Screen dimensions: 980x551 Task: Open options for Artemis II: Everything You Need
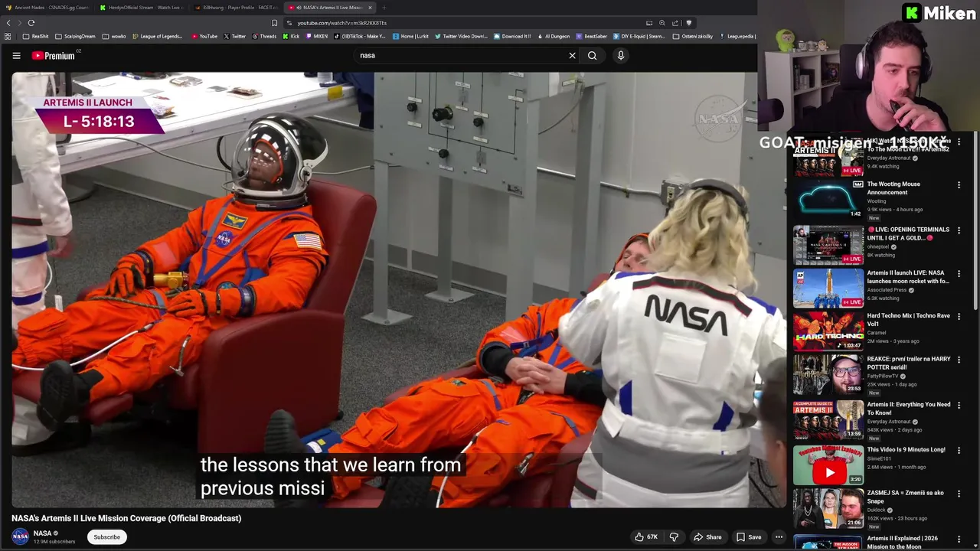pyautogui.click(x=959, y=405)
